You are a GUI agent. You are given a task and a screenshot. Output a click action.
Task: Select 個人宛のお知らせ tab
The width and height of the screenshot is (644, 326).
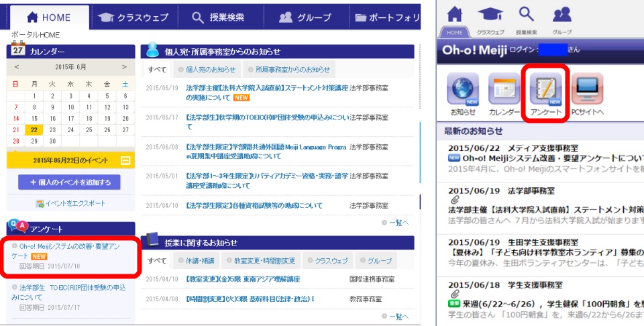pyautogui.click(x=207, y=69)
